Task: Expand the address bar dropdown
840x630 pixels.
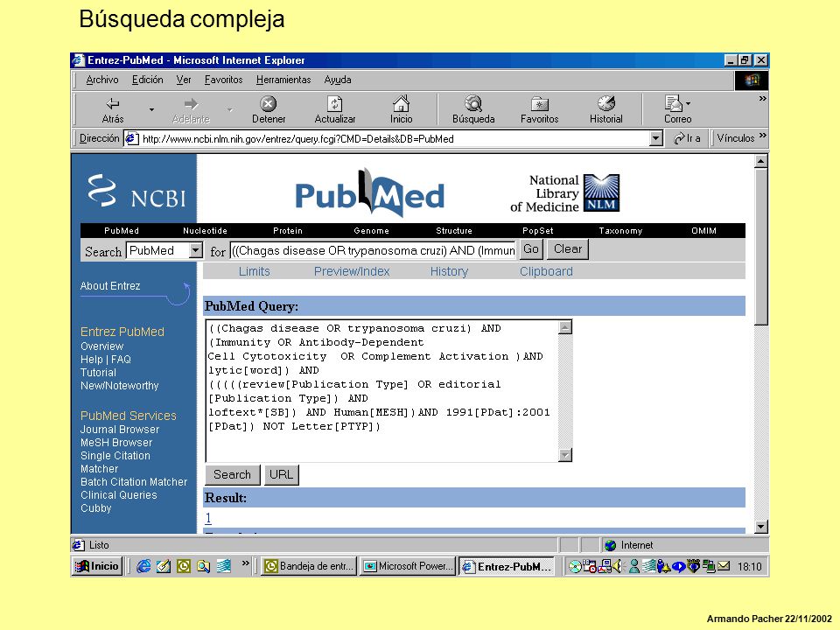Action: tap(655, 139)
